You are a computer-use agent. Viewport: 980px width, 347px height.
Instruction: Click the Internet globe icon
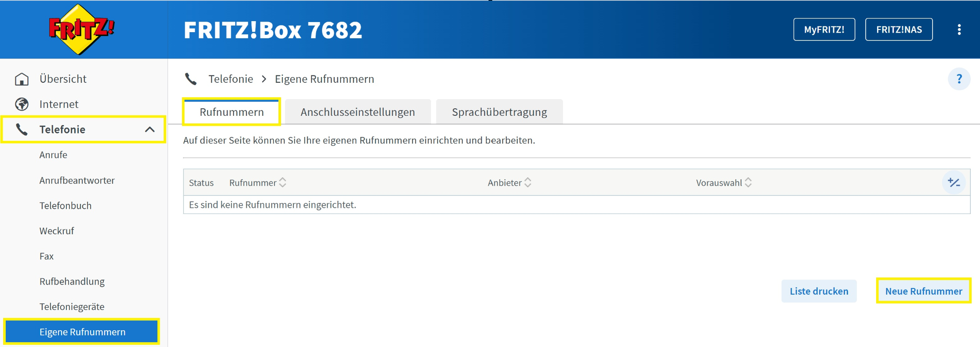click(x=22, y=104)
